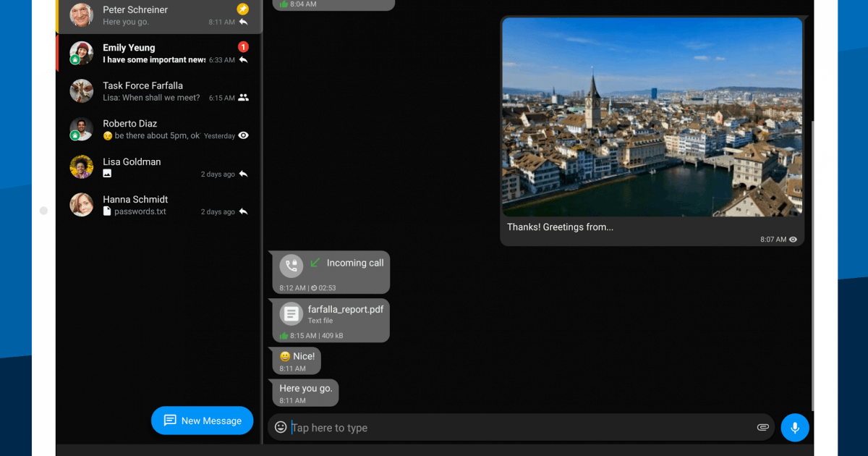Click Roberto Diaz's avatar picture
Image resolution: width=868 pixels, height=456 pixels.
point(81,129)
